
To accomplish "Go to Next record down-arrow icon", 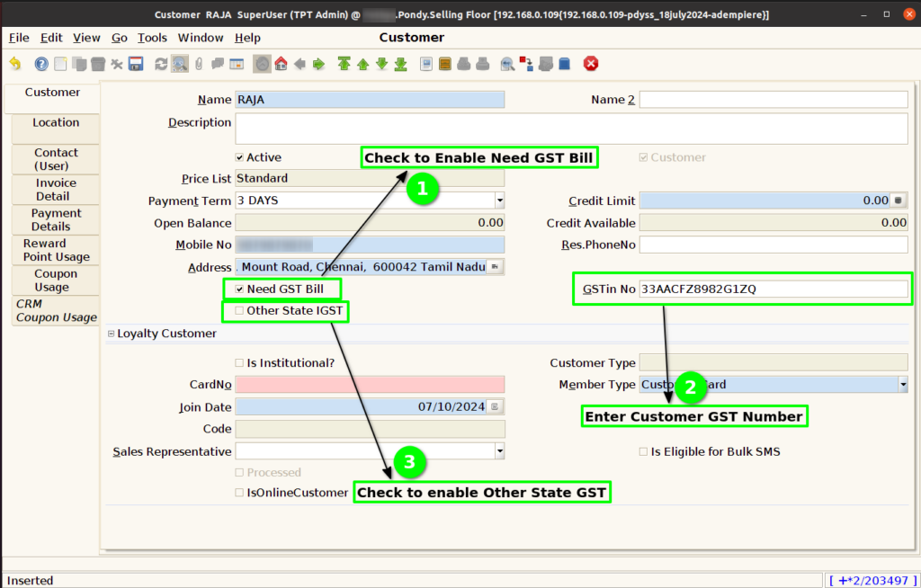I will click(381, 64).
